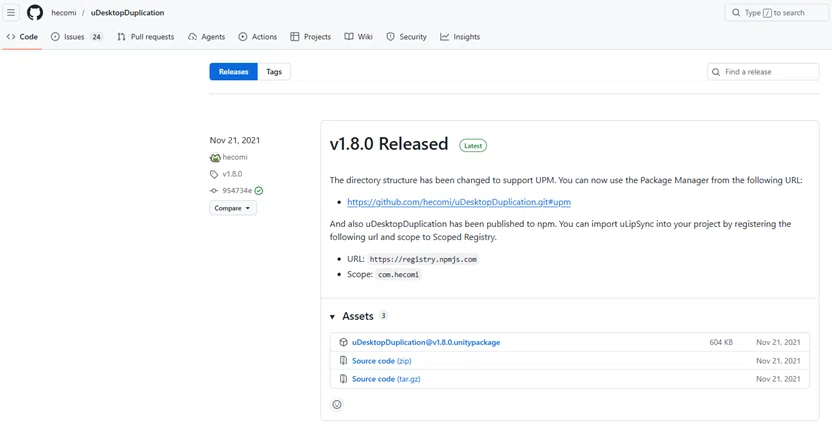Download Source code (tar.gz)

point(386,379)
